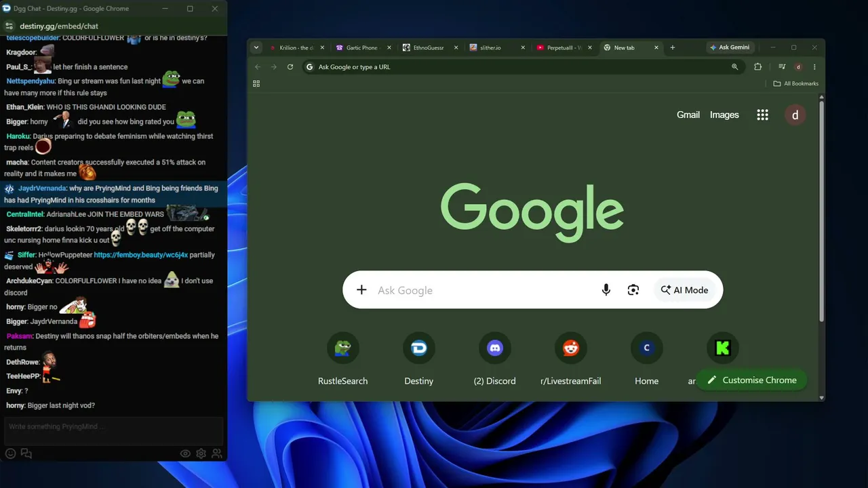Click the username Ethan_Klein in chat
868x488 pixels.
pyautogui.click(x=24, y=107)
